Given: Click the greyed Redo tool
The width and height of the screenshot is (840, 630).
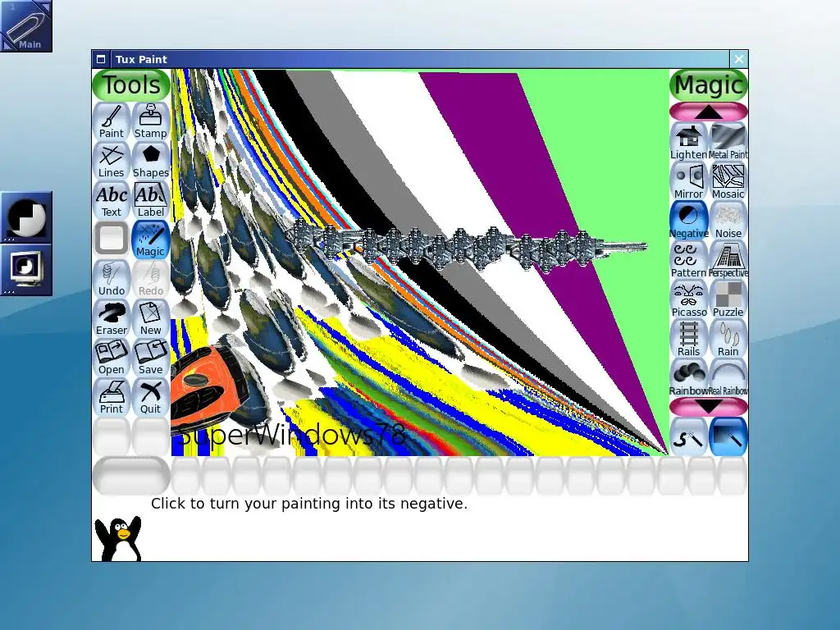Looking at the screenshot, I should coord(151,279).
